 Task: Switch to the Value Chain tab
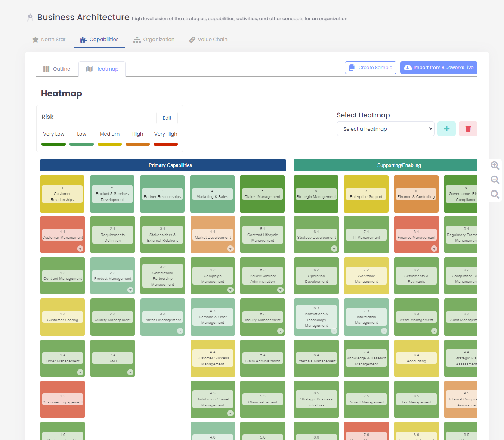208,40
